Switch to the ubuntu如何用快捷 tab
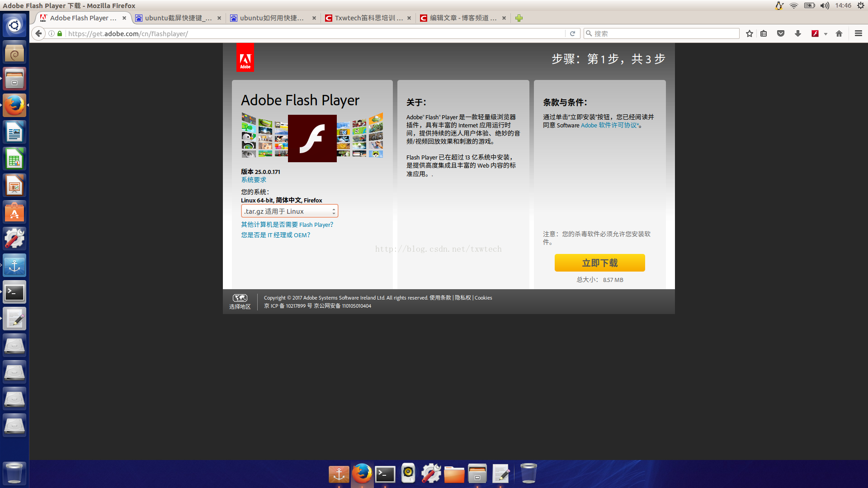This screenshot has width=868, height=488. coord(272,18)
